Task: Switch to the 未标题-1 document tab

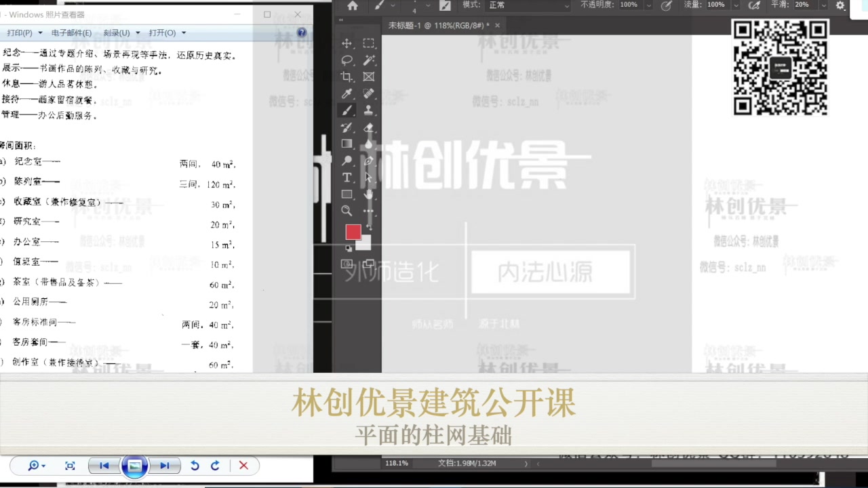Action: (x=439, y=25)
